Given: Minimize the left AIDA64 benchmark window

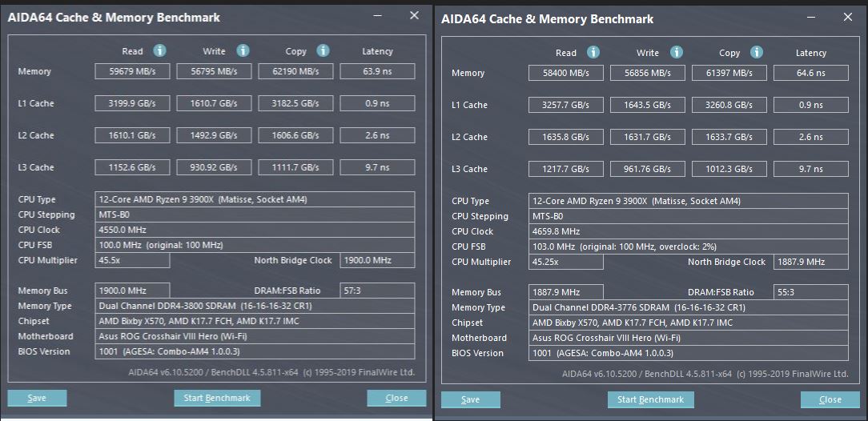Looking at the screenshot, I should click(x=378, y=16).
